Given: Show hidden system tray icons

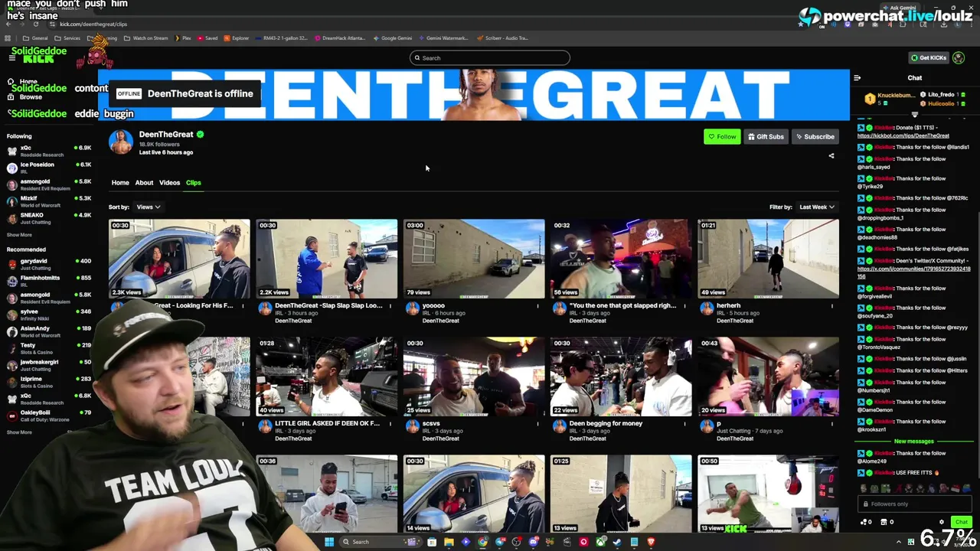Looking at the screenshot, I should click(899, 542).
